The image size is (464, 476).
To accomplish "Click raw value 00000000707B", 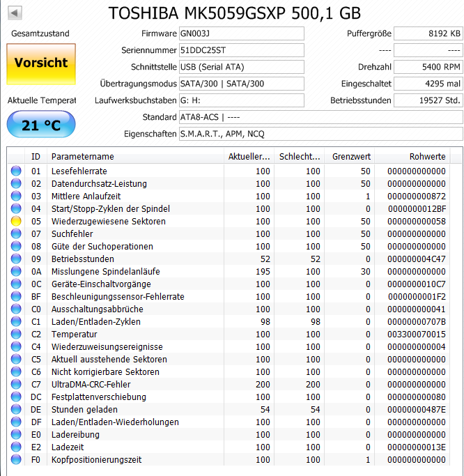I will 417,322.
